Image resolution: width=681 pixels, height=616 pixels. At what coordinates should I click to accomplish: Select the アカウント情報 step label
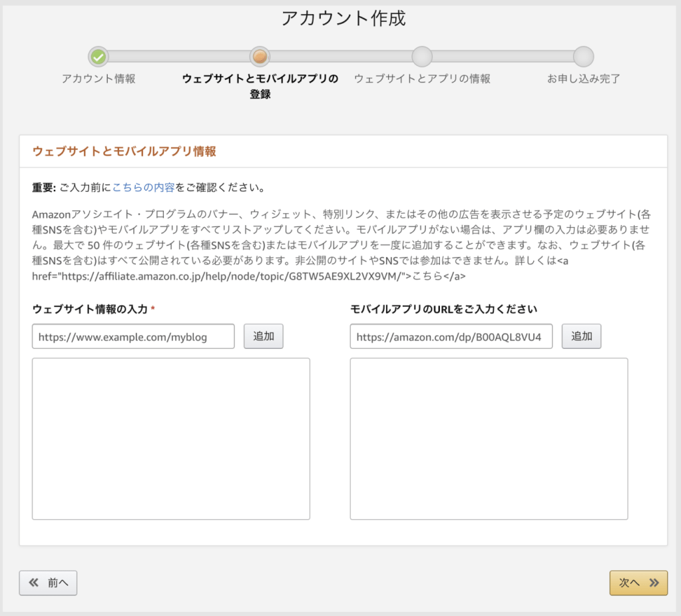(99, 79)
